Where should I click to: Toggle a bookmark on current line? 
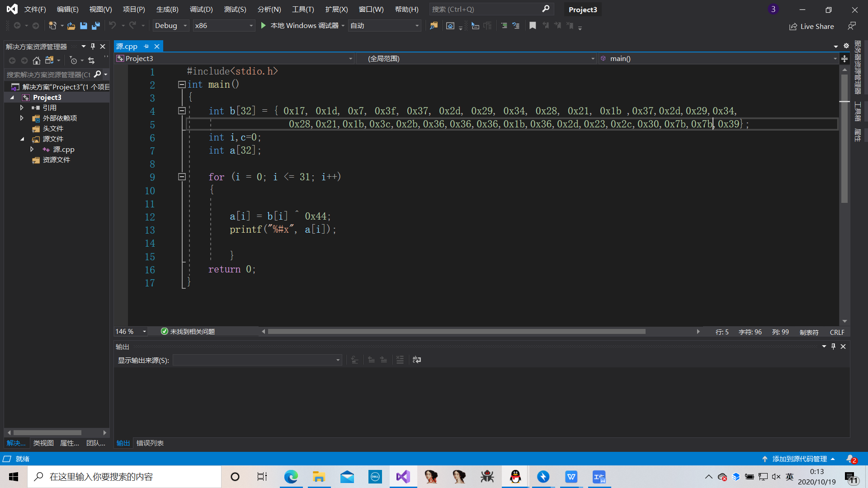(x=533, y=26)
